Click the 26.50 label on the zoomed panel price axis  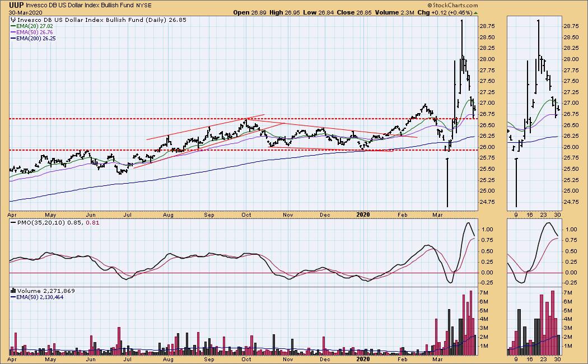(571, 125)
